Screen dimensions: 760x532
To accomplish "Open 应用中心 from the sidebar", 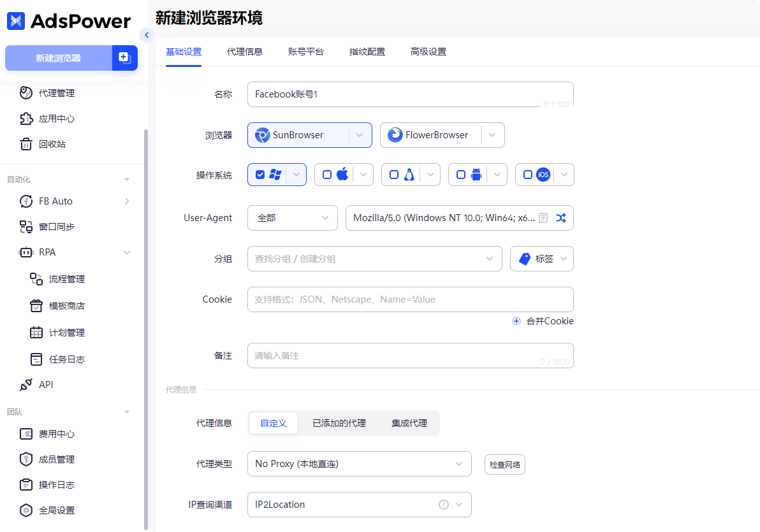I will pyautogui.click(x=47, y=119).
